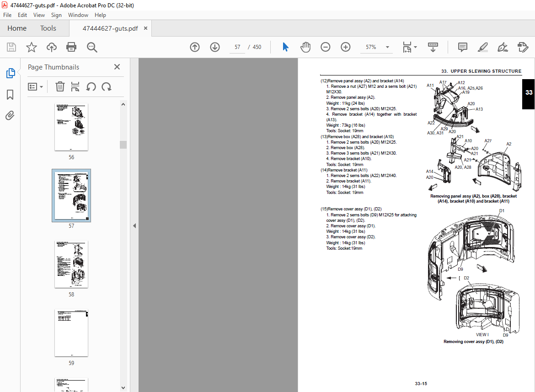Click the upload to cloud icon
535x392 pixels.
pos(52,47)
